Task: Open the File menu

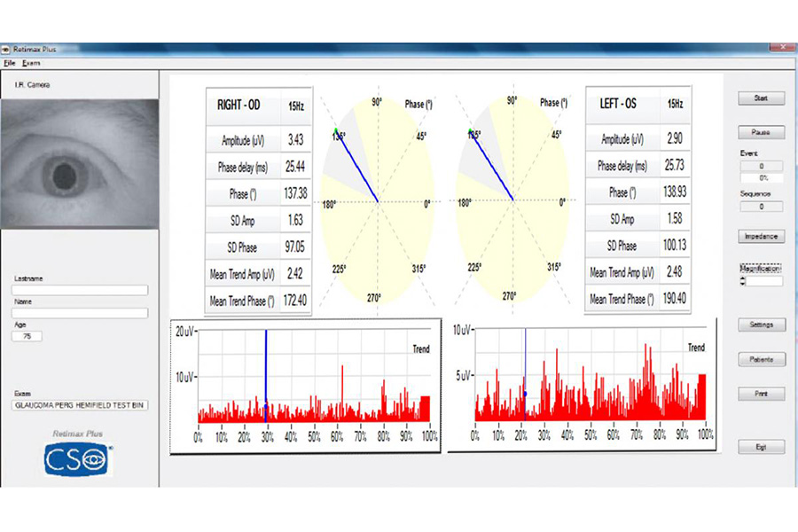Action: point(9,63)
